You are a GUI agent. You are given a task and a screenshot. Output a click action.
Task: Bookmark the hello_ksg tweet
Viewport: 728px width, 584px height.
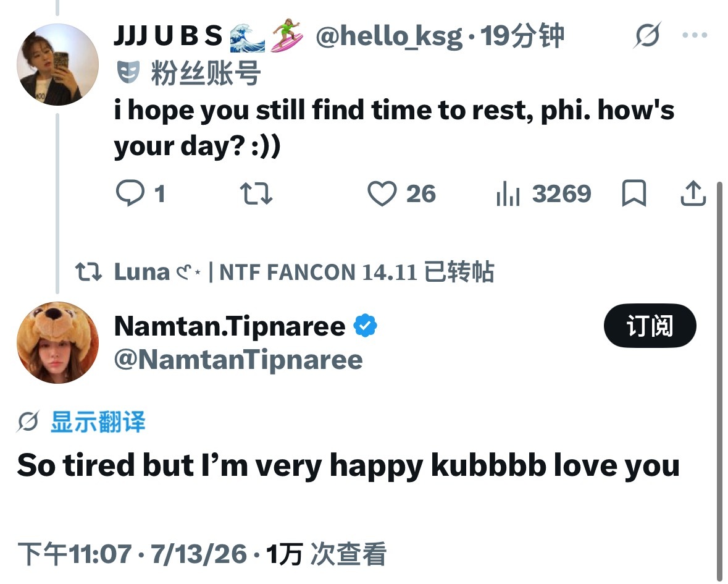click(x=634, y=193)
